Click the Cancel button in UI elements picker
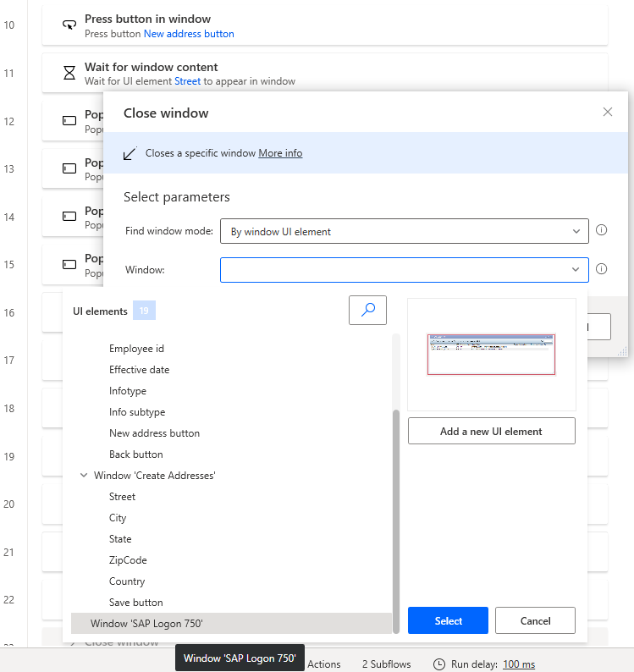Screen dimensions: 634x672 535,620
